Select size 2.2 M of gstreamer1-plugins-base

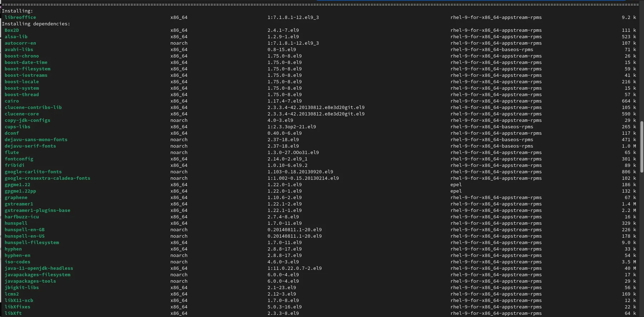[629, 210]
